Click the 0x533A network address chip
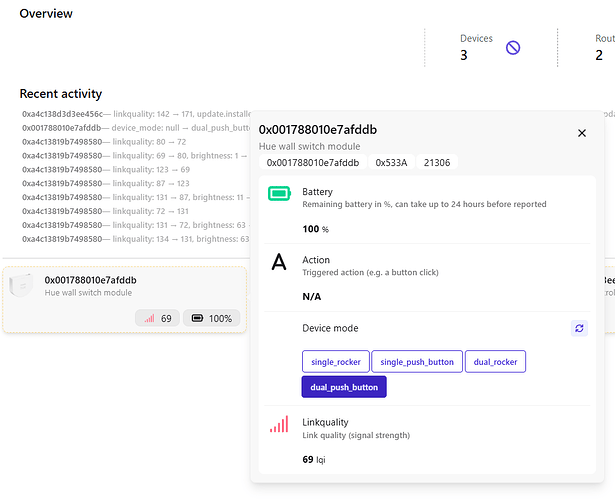The height and width of the screenshot is (499, 615). click(x=391, y=162)
